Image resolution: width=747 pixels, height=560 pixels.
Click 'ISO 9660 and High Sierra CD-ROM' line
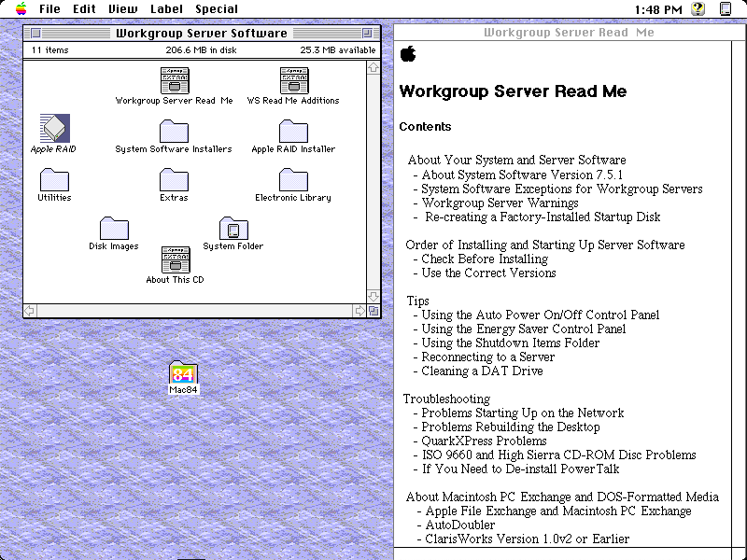pos(558,455)
